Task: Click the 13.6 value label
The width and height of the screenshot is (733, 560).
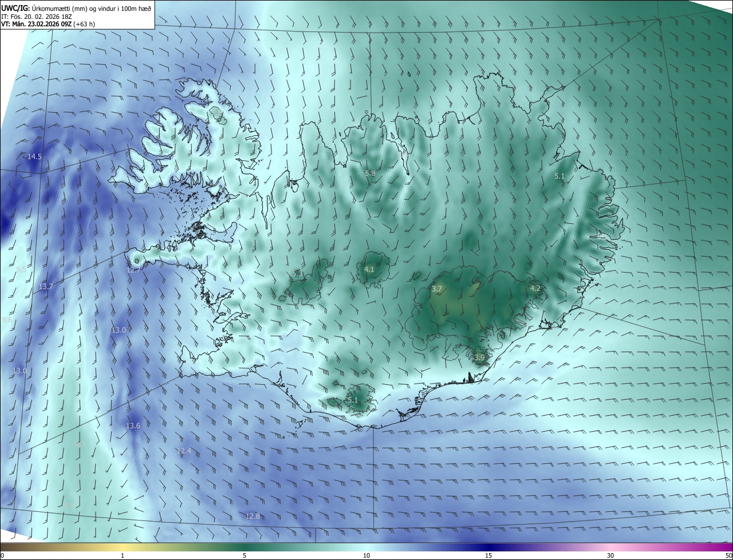Action: (x=133, y=425)
